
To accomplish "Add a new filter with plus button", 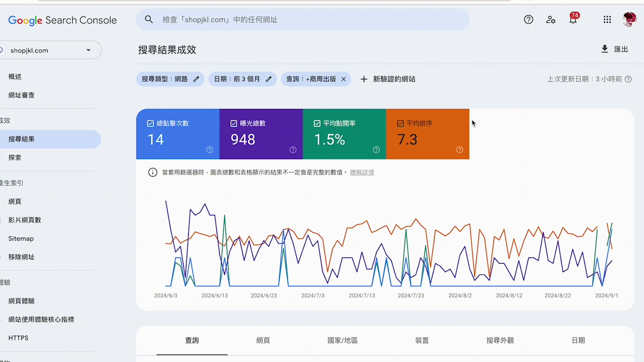I will coord(364,79).
